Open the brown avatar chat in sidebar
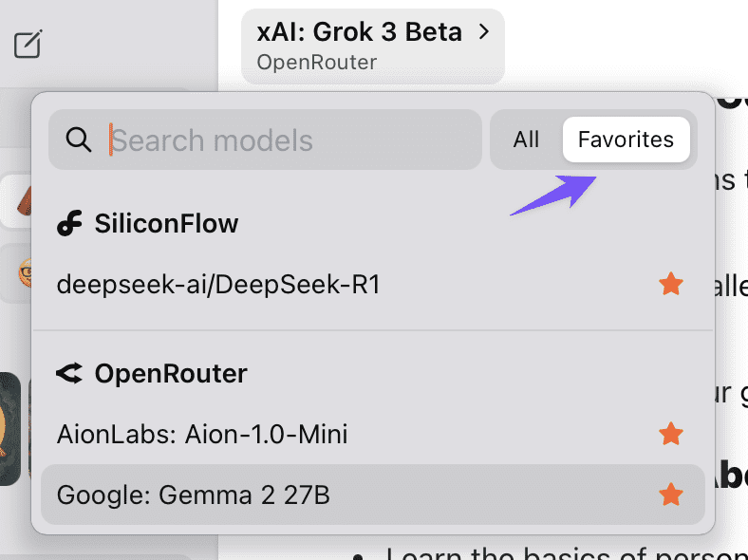This screenshot has width=748, height=560. tap(25, 200)
